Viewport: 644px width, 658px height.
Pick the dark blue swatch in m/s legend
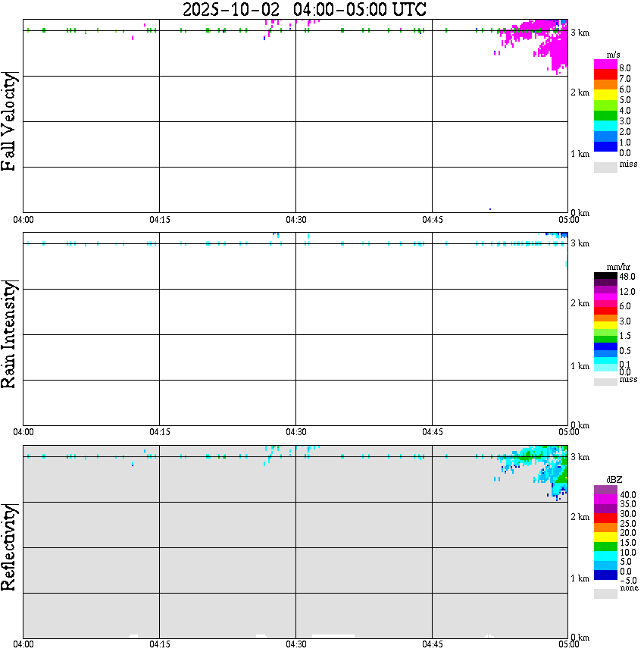tap(605, 147)
